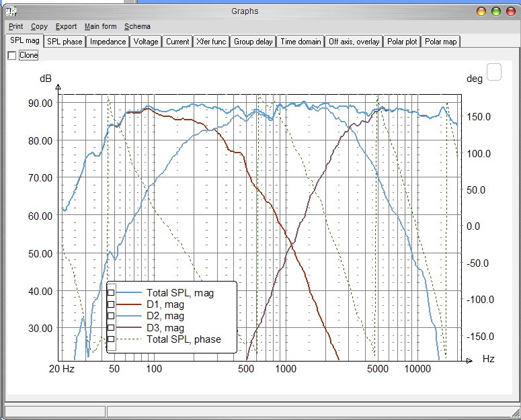521x420 pixels.
Task: Click the D3, mag legend label
Action: point(165,328)
